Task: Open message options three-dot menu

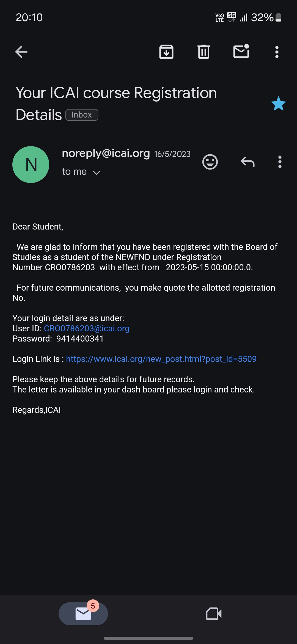Action: [280, 162]
